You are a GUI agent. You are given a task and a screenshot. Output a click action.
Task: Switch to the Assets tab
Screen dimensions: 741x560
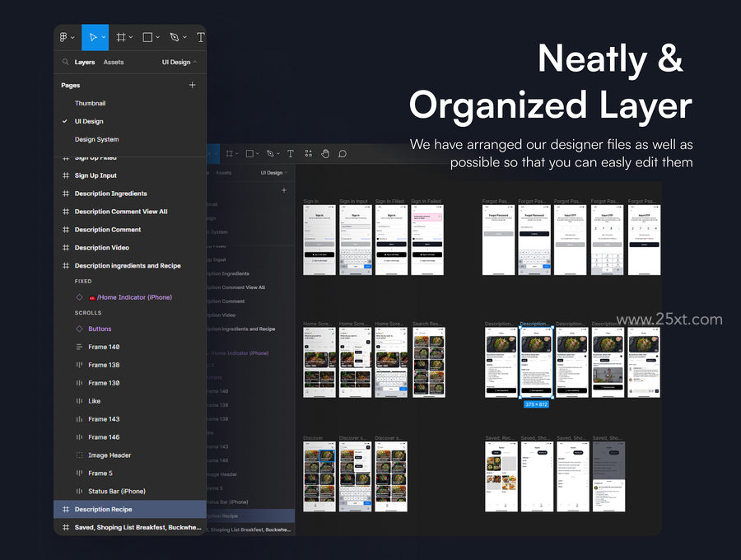click(114, 62)
